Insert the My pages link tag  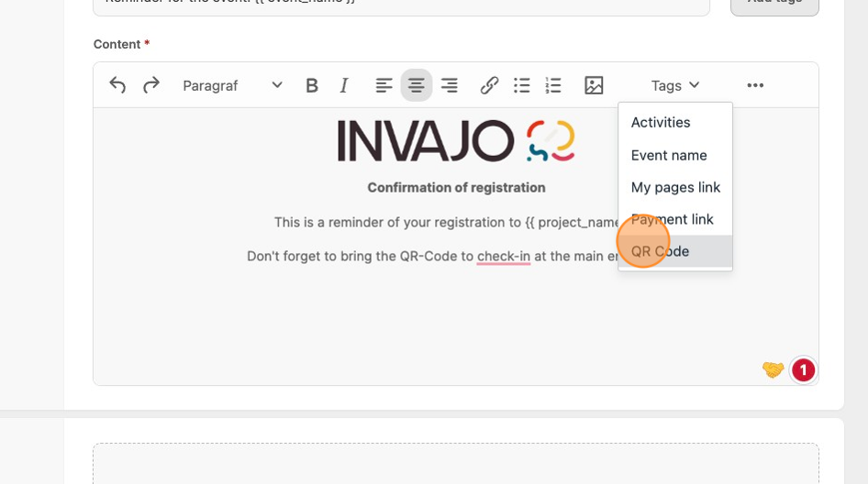[675, 187]
